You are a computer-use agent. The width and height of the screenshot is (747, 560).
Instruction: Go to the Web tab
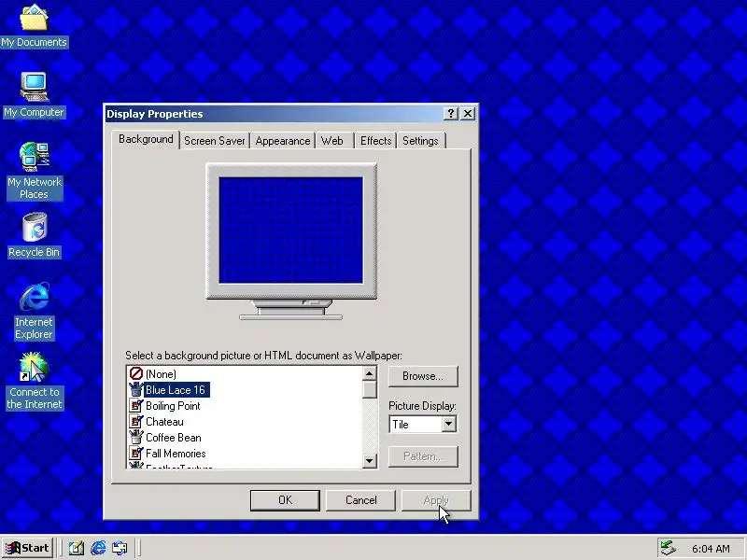[x=332, y=141]
